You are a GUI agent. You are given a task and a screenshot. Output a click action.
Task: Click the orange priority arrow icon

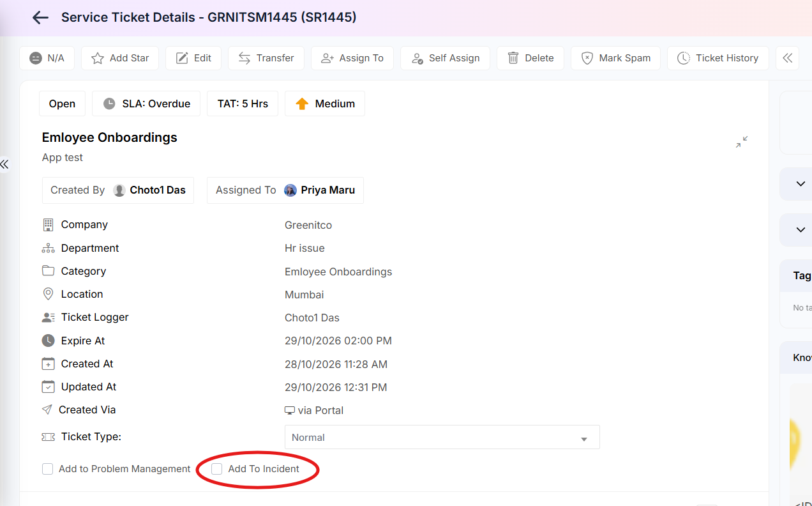click(302, 103)
